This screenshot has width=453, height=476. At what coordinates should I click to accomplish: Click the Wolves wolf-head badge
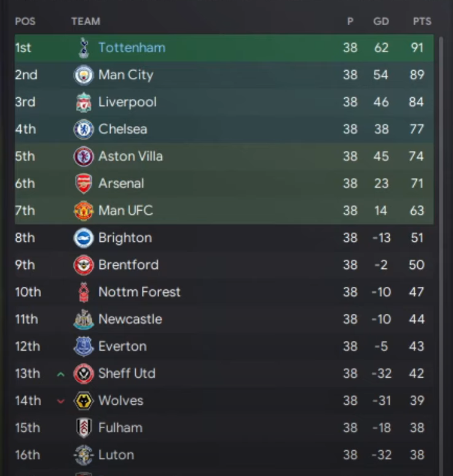[84, 400]
